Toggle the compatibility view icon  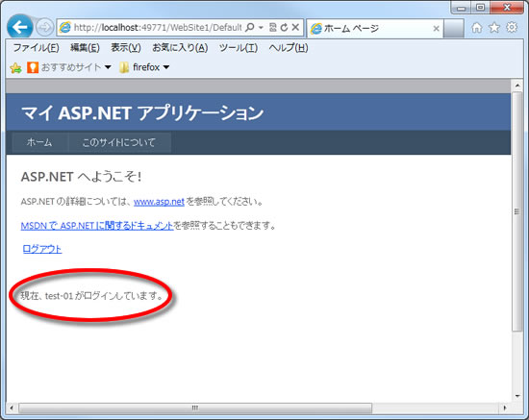[273, 27]
